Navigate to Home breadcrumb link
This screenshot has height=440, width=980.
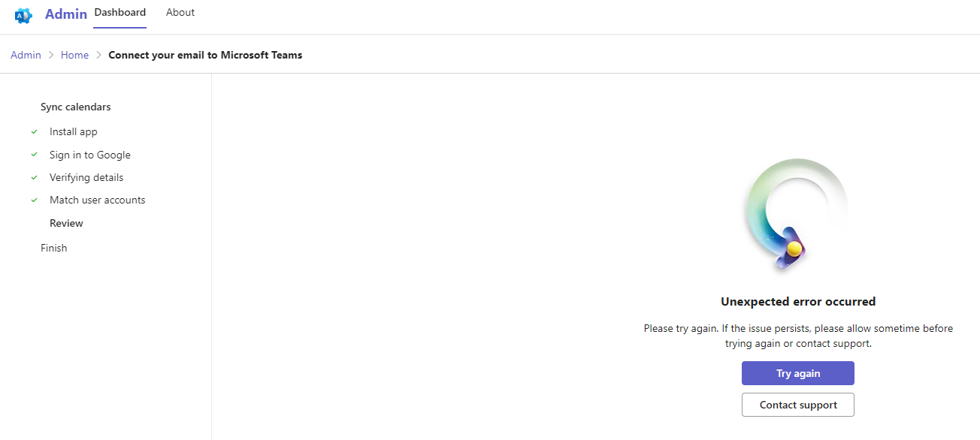(x=74, y=55)
